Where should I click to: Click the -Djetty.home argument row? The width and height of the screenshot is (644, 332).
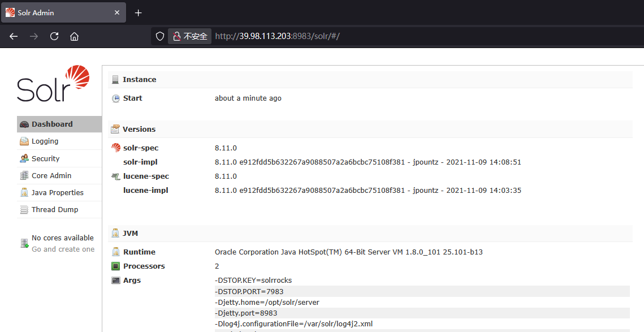pos(422,302)
